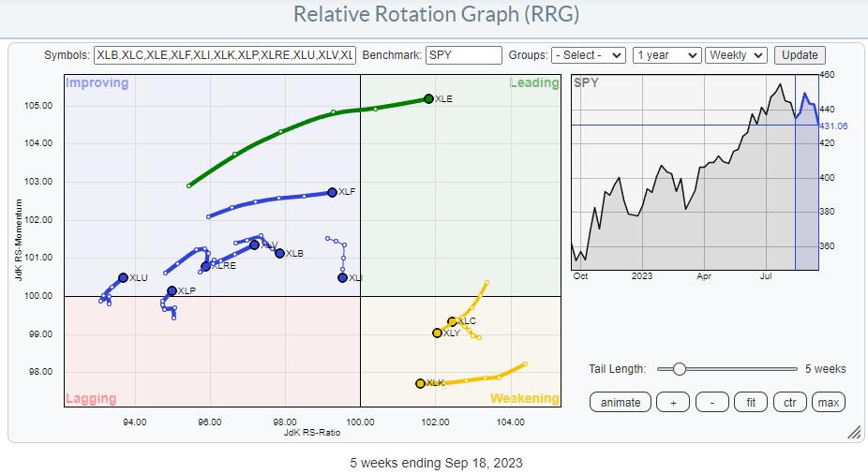This screenshot has height=474, width=868.
Task: Click the resize grip at panel corner
Action: [853, 433]
